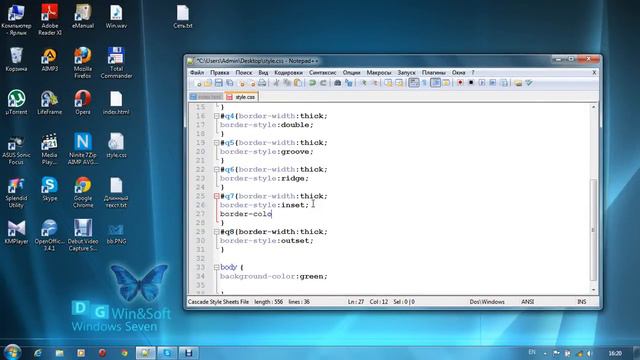Click the Copy toolbar icon
The image size is (640, 360).
point(287,83)
